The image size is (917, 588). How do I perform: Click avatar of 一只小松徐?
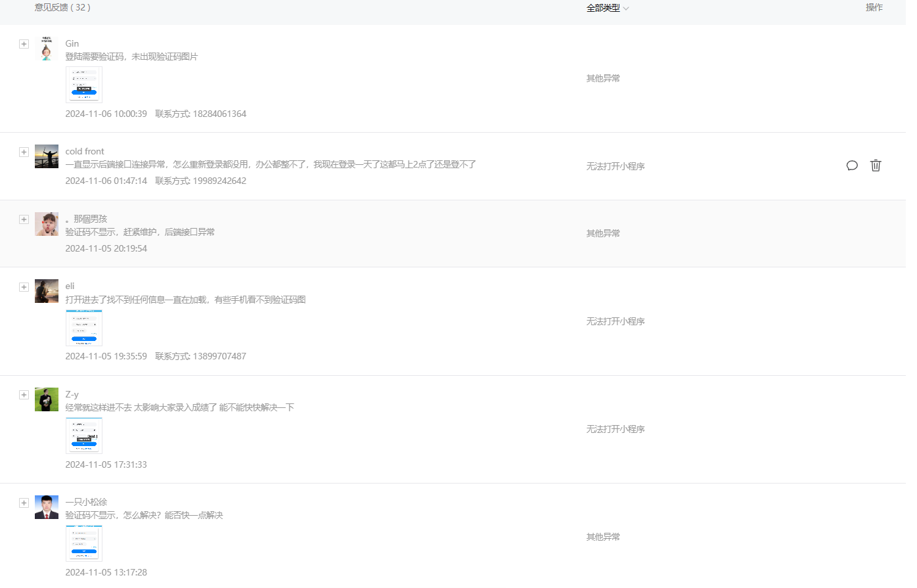pos(46,507)
